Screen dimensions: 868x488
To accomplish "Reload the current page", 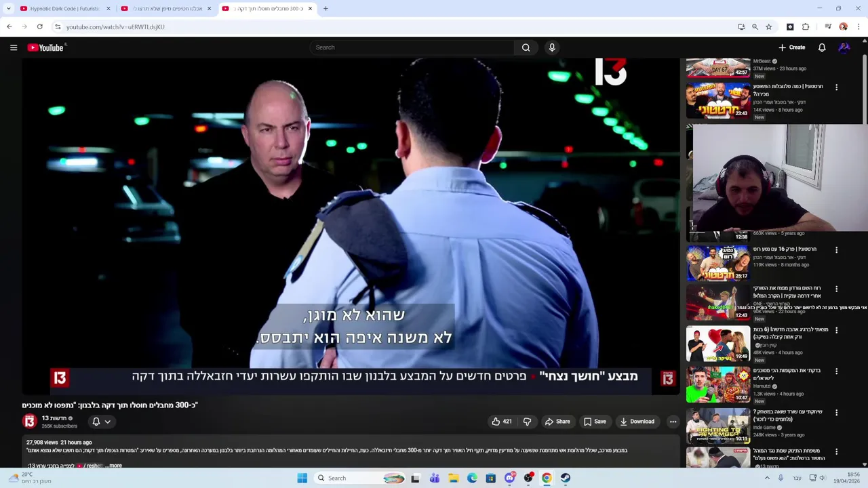I will [40, 26].
